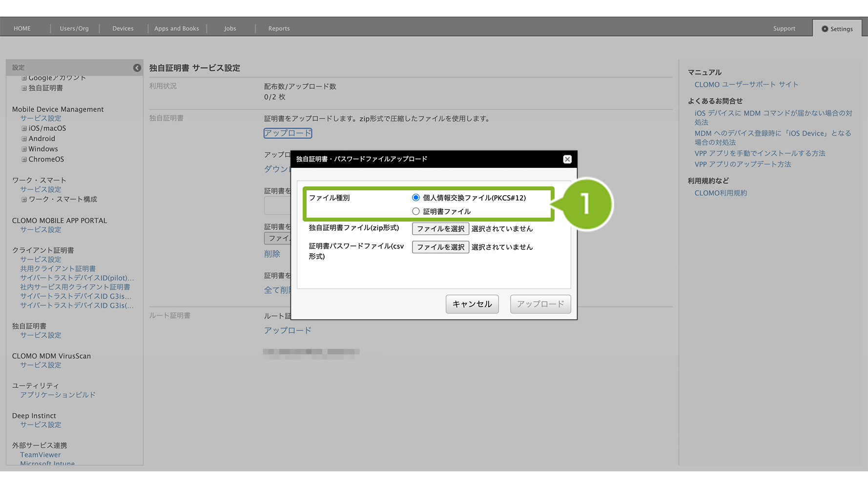Choose file for the csv password
The height and width of the screenshot is (488, 868).
tap(440, 247)
